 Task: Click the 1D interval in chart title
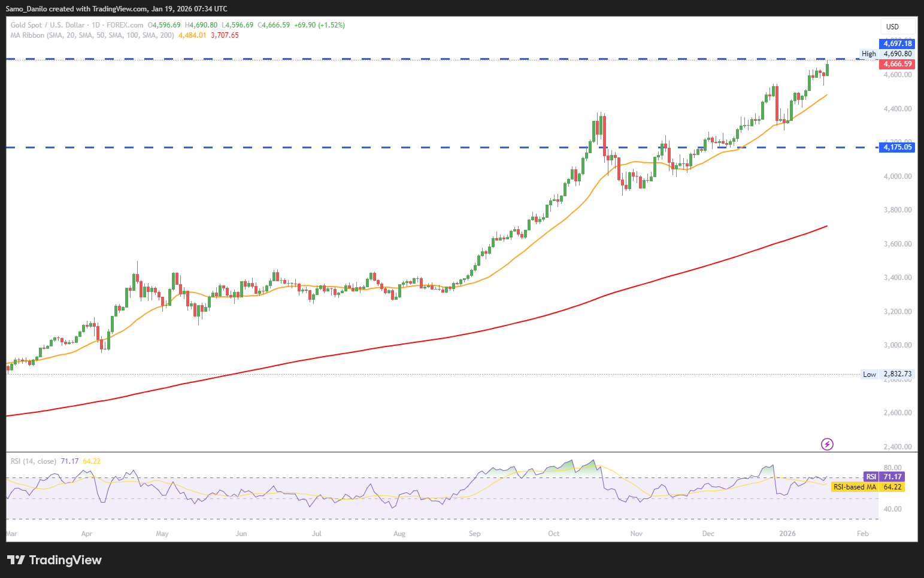[x=96, y=25]
